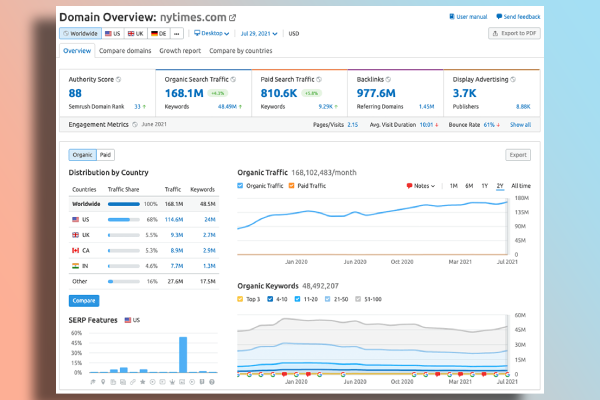Open external link icon beside nytimes.com
Screen dimensions: 600x400
[x=232, y=18]
